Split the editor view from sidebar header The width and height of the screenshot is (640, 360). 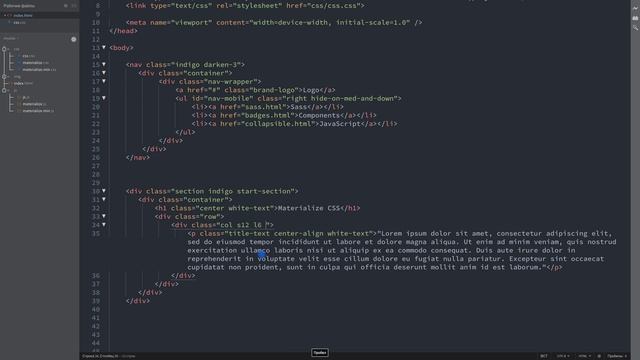74,6
